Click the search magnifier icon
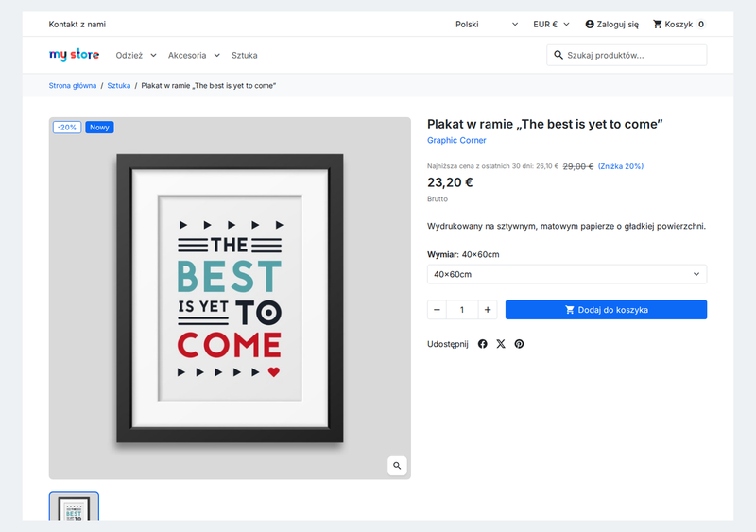 (x=558, y=55)
